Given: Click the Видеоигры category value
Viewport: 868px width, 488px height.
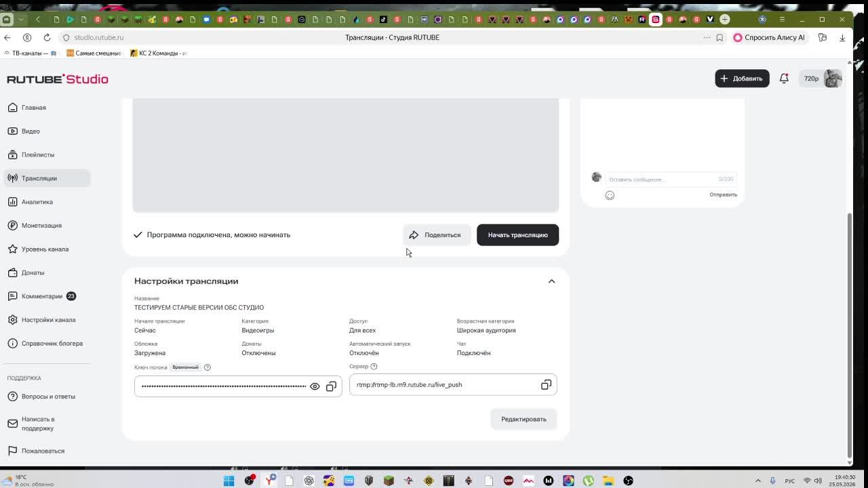Looking at the screenshot, I should click(258, 331).
